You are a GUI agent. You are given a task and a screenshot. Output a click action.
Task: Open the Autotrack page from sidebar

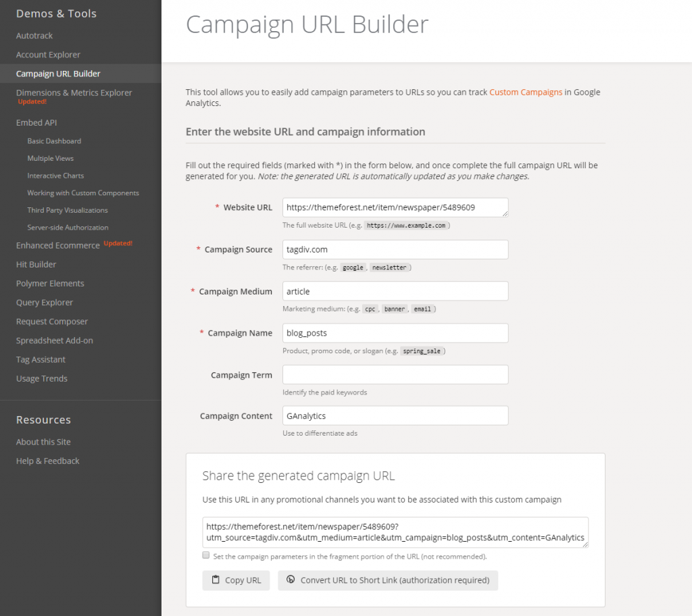click(x=34, y=35)
